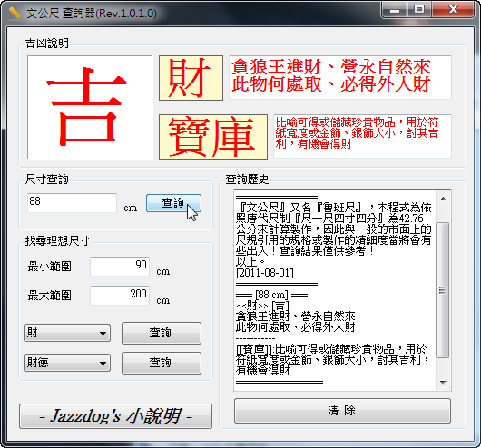Click the 此物何處取、必得外人財 line in history

tap(296, 327)
